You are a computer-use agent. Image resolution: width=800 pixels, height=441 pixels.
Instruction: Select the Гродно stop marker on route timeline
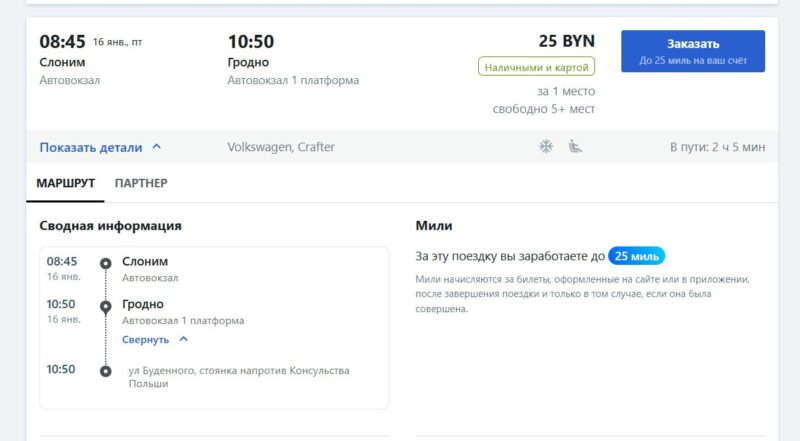pos(105,307)
